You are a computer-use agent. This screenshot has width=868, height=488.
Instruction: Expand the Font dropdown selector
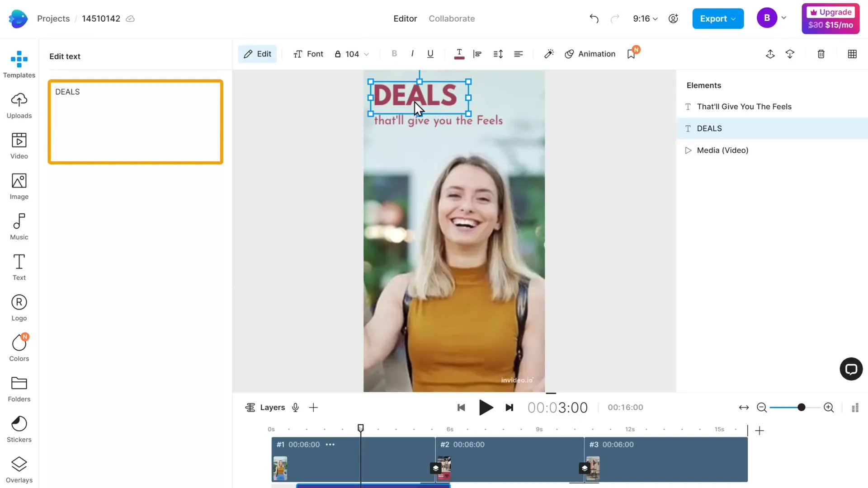pos(309,54)
